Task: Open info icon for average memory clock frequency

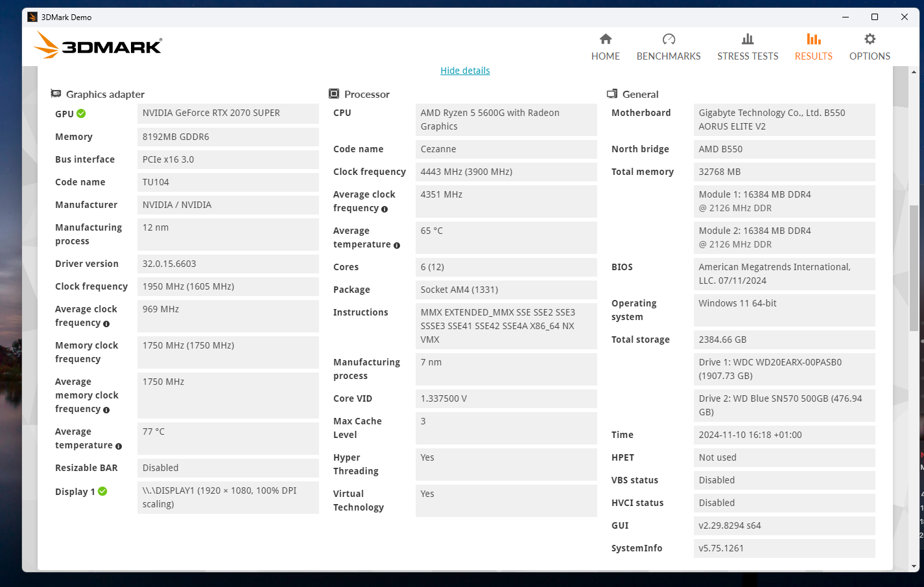Action: coord(106,409)
